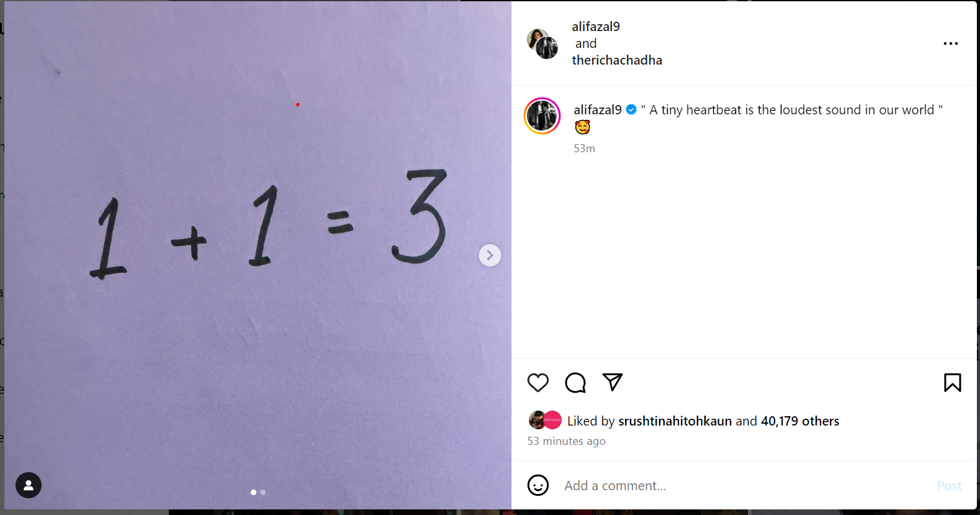Go to the next photo with the arrow
This screenshot has height=515, width=980.
[490, 255]
